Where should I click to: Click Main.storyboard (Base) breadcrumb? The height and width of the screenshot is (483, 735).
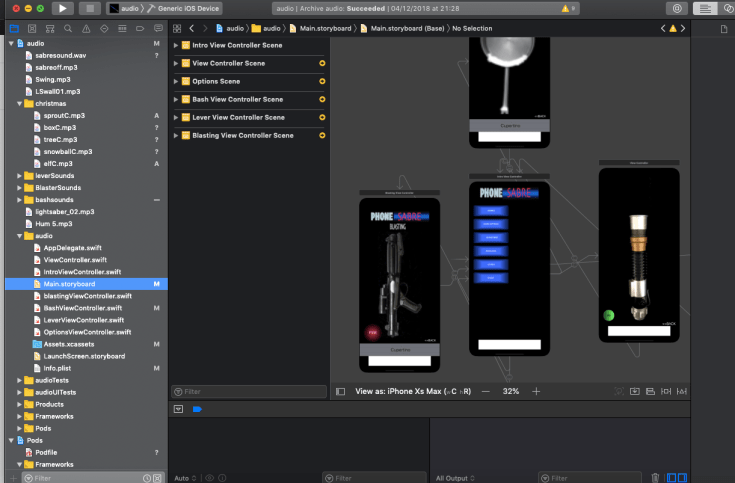(402, 29)
